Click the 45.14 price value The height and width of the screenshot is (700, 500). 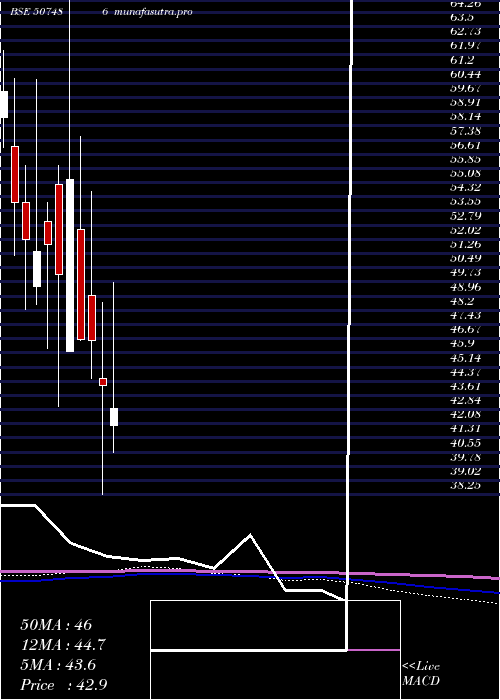click(465, 358)
